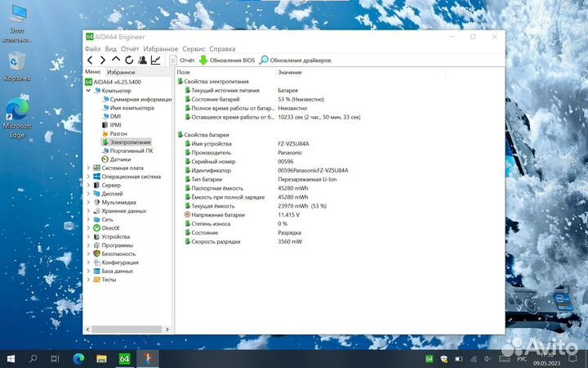
Task: Expand the Системная плата tree node
Action: (x=88, y=168)
